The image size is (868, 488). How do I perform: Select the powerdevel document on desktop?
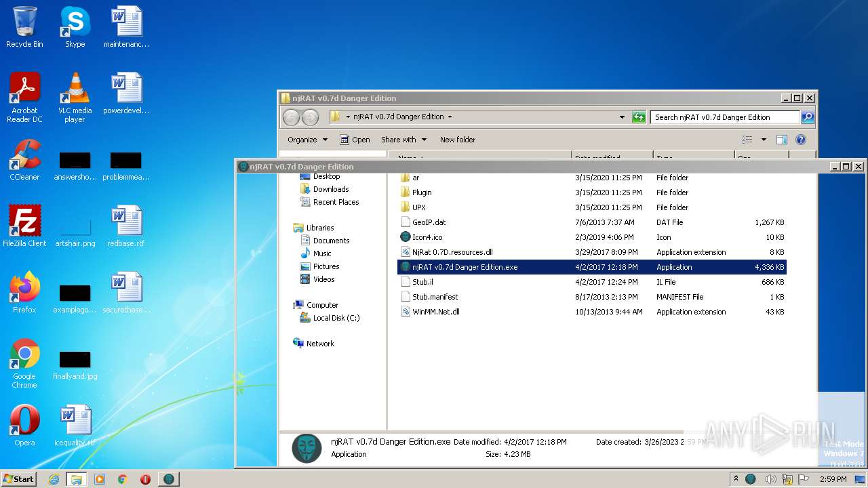[x=126, y=94]
